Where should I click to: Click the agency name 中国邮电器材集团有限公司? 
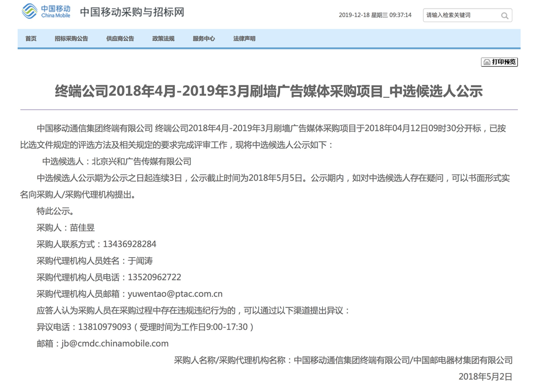tap(463, 360)
